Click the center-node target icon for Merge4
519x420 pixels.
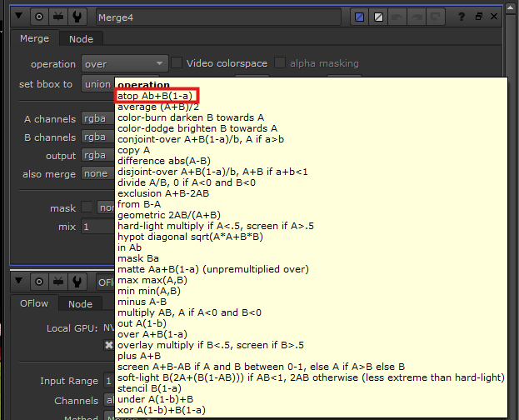point(38,16)
